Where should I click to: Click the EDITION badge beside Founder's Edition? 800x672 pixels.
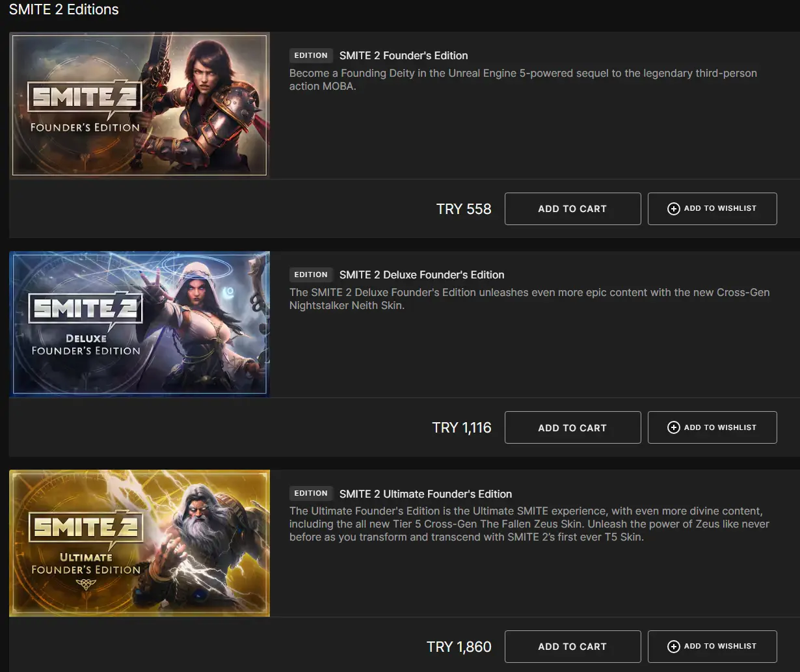[311, 56]
